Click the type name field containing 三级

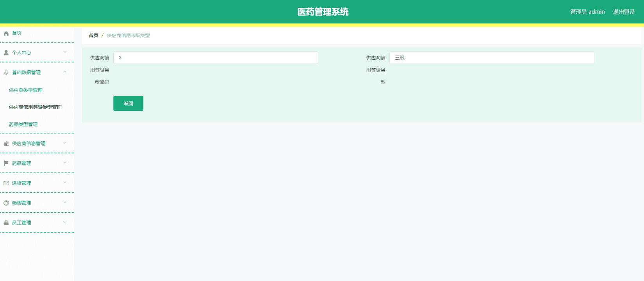pyautogui.click(x=492, y=58)
